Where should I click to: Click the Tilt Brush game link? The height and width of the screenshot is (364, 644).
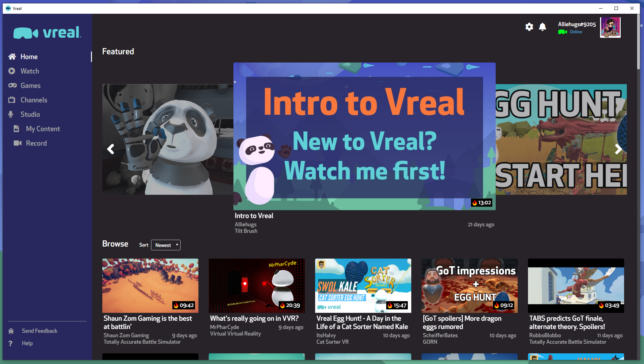[x=246, y=231]
